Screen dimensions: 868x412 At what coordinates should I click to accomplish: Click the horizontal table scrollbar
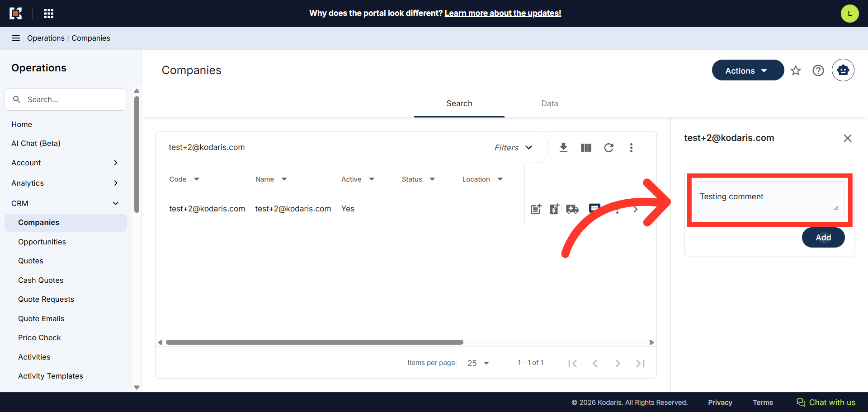pyautogui.click(x=315, y=342)
